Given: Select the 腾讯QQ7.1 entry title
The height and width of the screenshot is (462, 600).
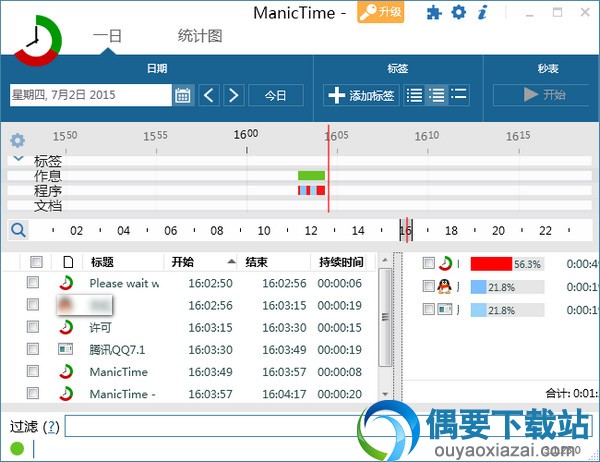Looking at the screenshot, I should pyautogui.click(x=117, y=349).
